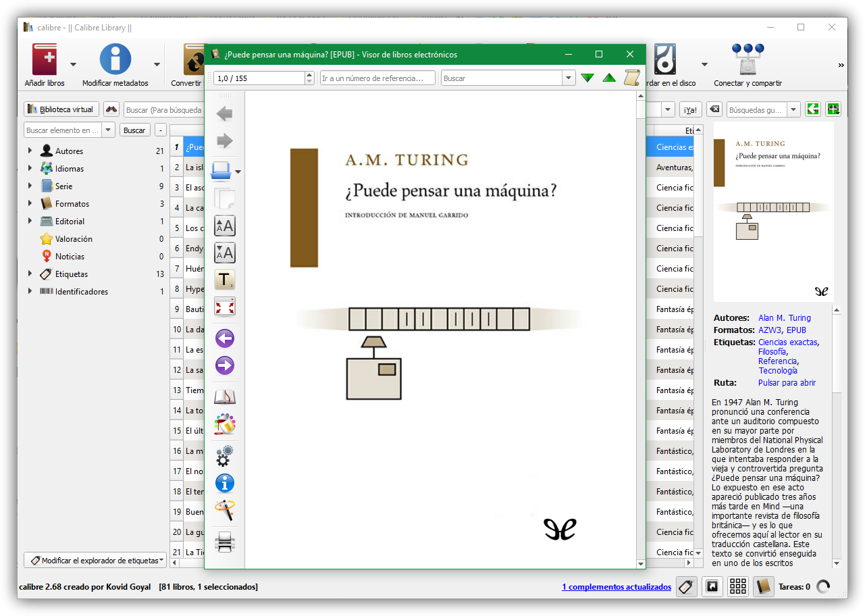Toggle the tag browser from the status bar
Screen dimensions: 865x616
pos(687,586)
